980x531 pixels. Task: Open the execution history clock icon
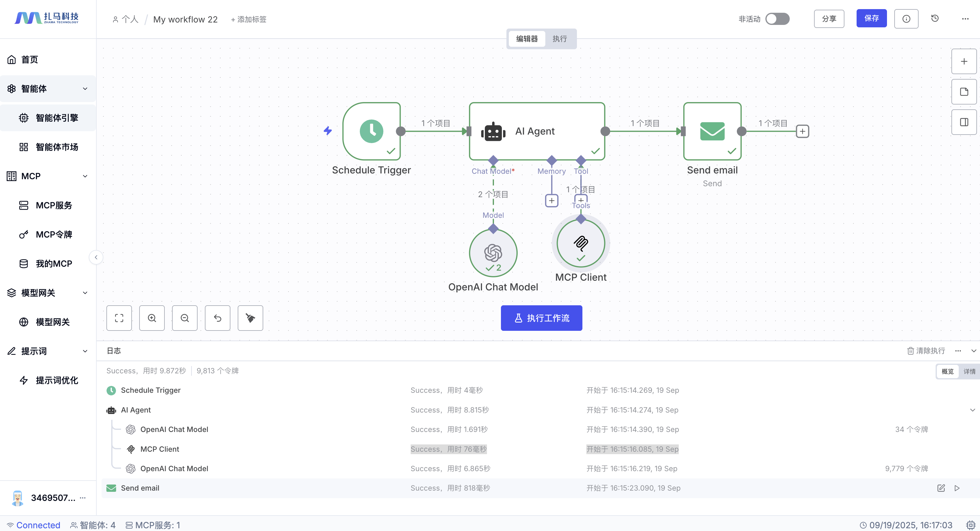[935, 19]
